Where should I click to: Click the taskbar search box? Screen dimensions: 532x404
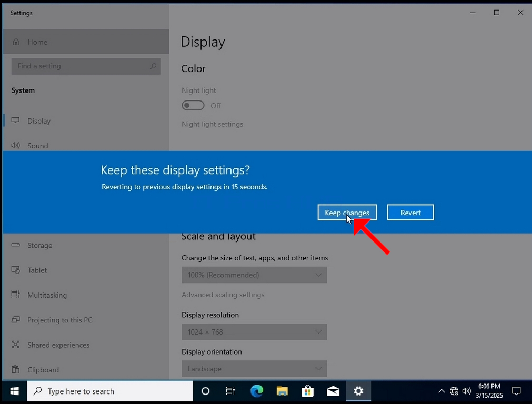tap(110, 391)
